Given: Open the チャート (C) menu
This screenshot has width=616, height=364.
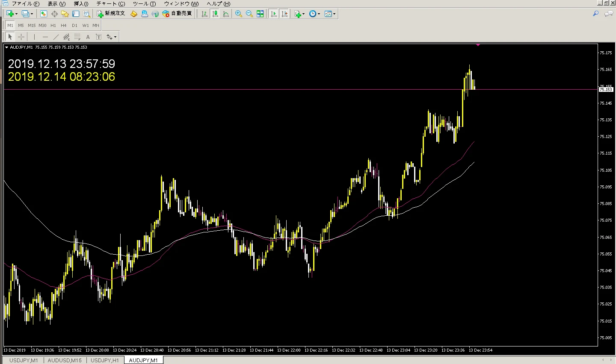Looking at the screenshot, I should pos(110,3).
